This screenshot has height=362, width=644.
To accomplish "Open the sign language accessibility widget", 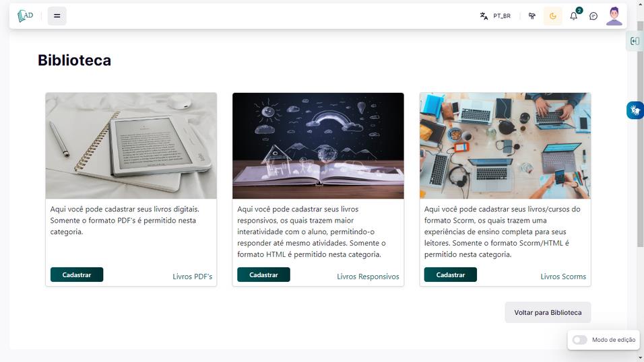I will (x=635, y=110).
